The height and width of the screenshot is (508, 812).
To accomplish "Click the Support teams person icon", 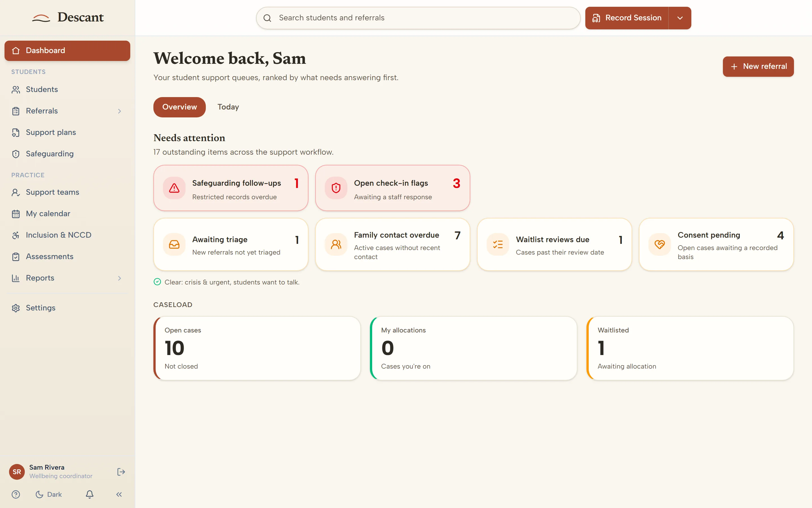I will point(16,192).
